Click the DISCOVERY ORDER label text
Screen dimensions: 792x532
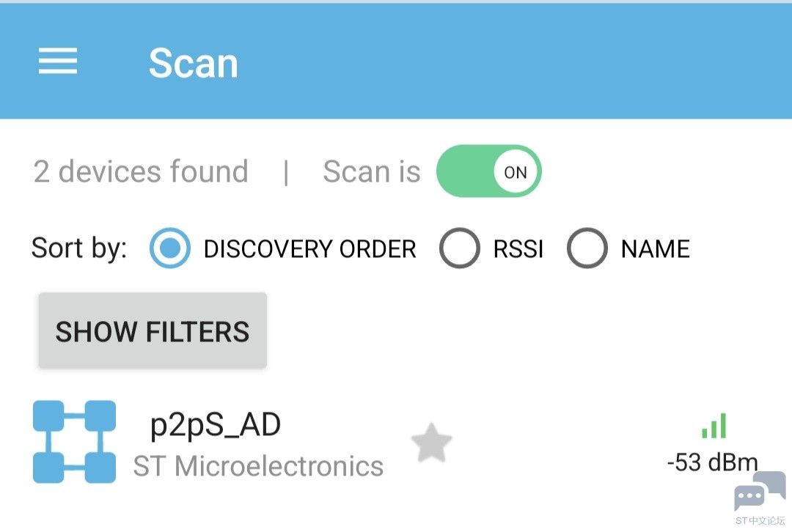pos(309,249)
